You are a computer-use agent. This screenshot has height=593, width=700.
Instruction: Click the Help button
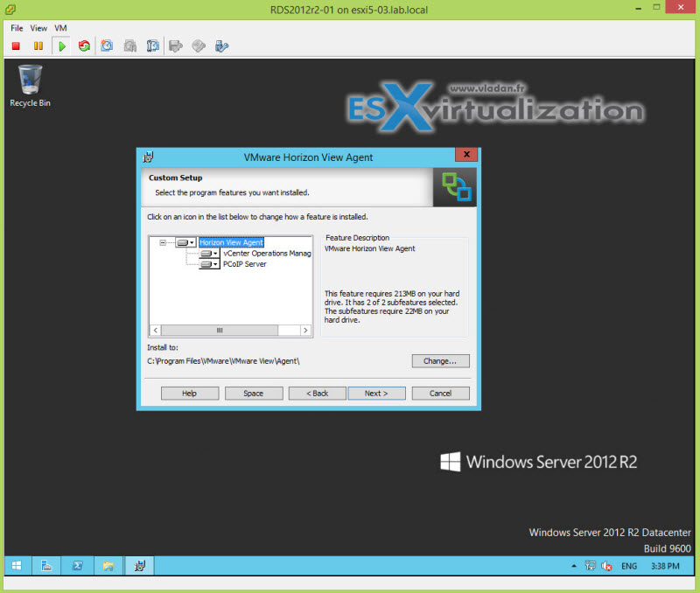click(x=190, y=393)
